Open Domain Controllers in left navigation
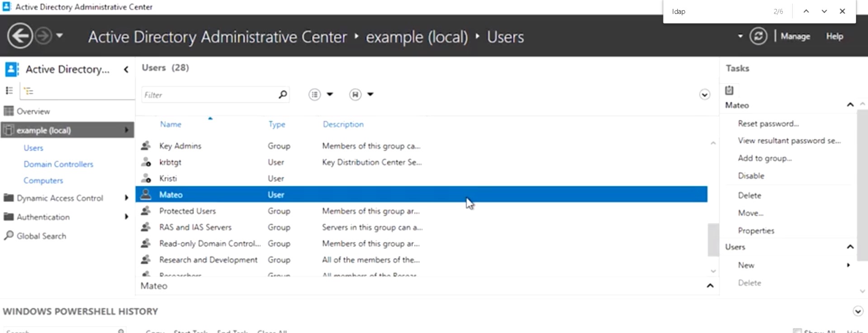868x333 pixels. pos(58,164)
